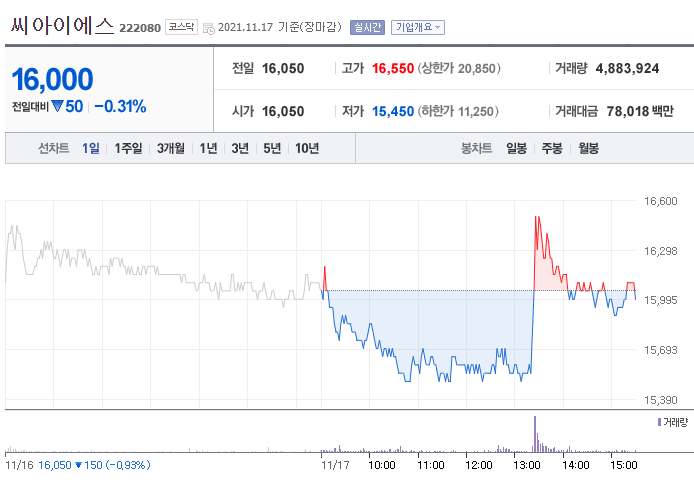
Task: Click the 전일 value 16,050 in top row
Action: (283, 68)
